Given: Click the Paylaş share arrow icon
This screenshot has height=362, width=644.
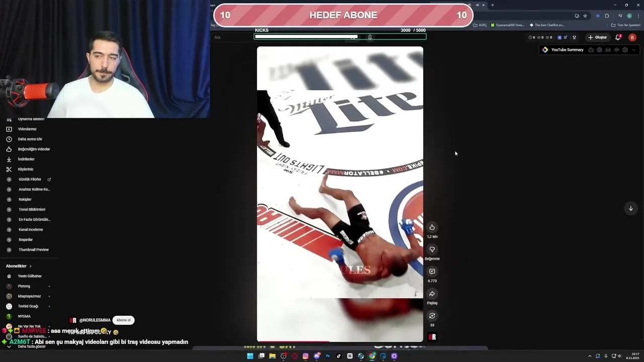Looking at the screenshot, I should point(432,294).
